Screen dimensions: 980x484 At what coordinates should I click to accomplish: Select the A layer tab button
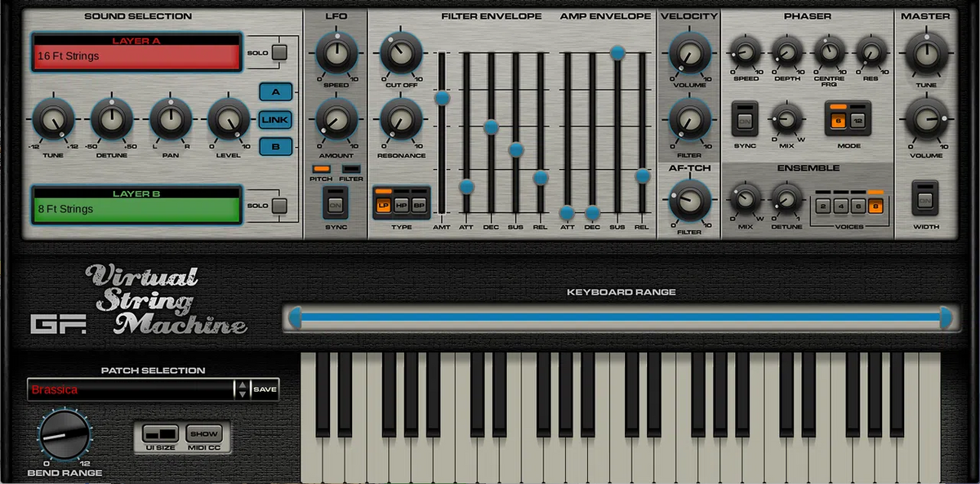tap(275, 91)
